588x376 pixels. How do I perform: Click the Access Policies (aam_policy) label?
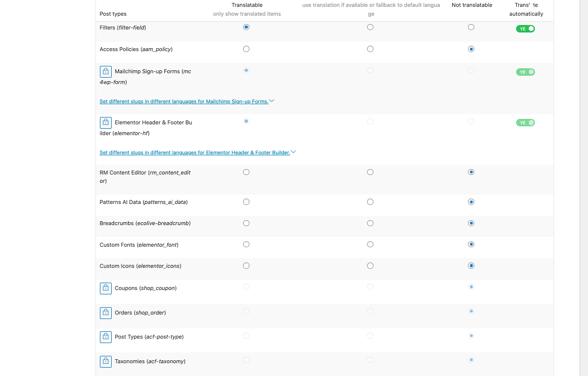(x=136, y=50)
